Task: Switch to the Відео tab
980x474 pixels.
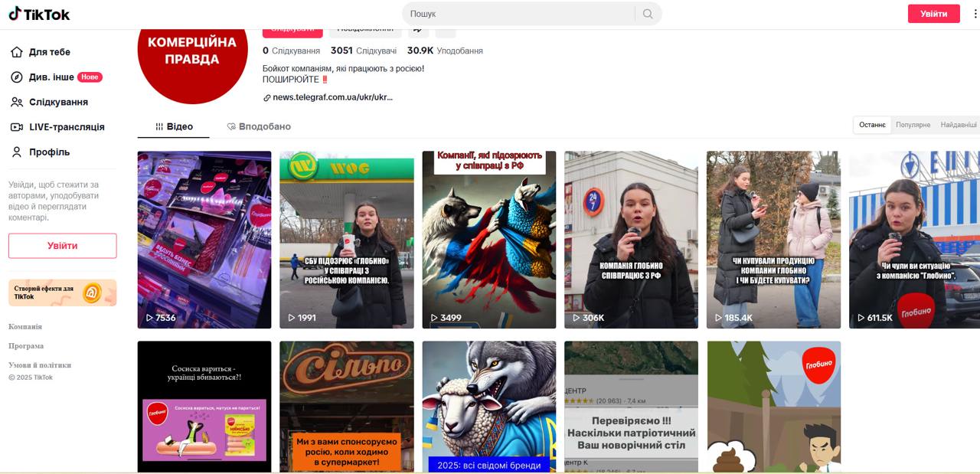Action: 174,126
